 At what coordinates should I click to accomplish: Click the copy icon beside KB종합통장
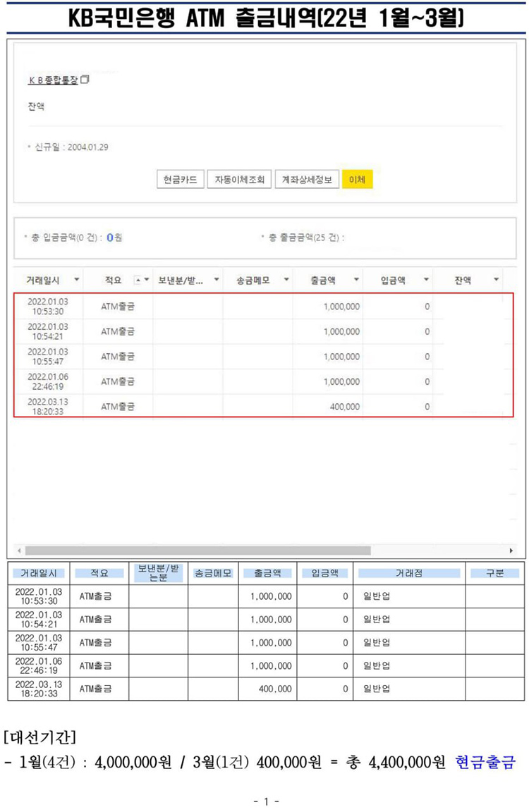(85, 79)
